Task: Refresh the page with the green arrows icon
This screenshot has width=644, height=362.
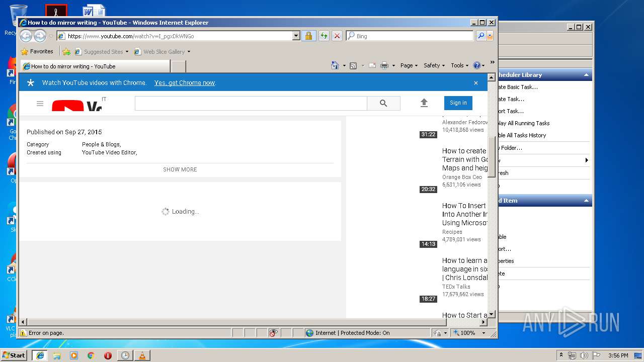Action: pyautogui.click(x=324, y=36)
